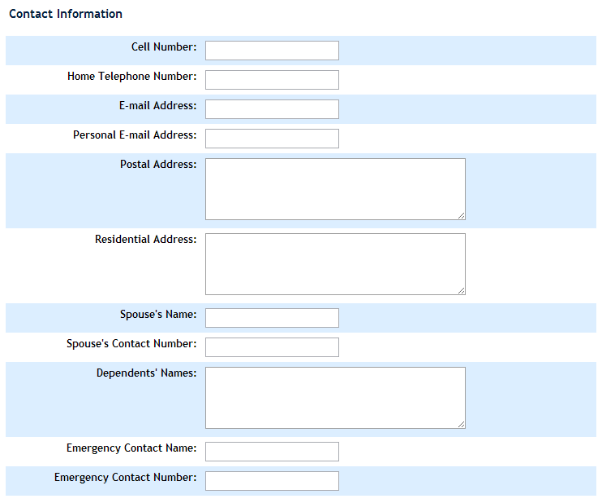Click the Spouse's Contact Number field

(272, 347)
